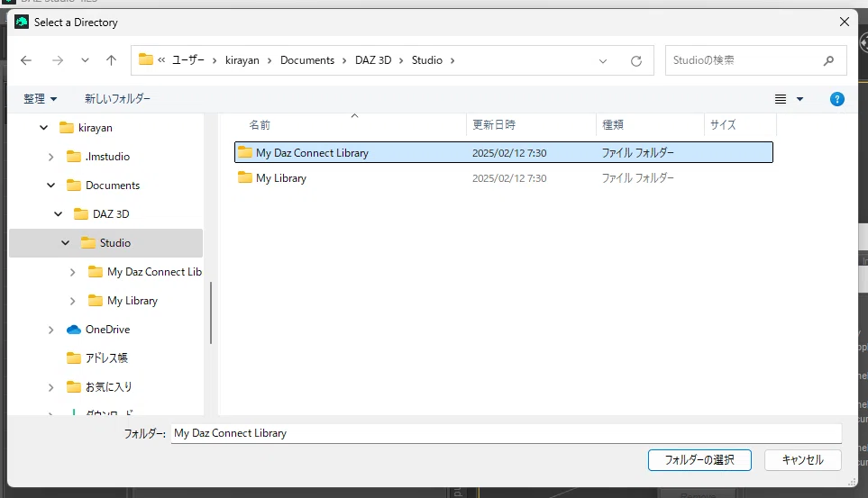Expand My Daz Connect Lib tree node
This screenshot has height=498, width=868.
pyautogui.click(x=72, y=272)
